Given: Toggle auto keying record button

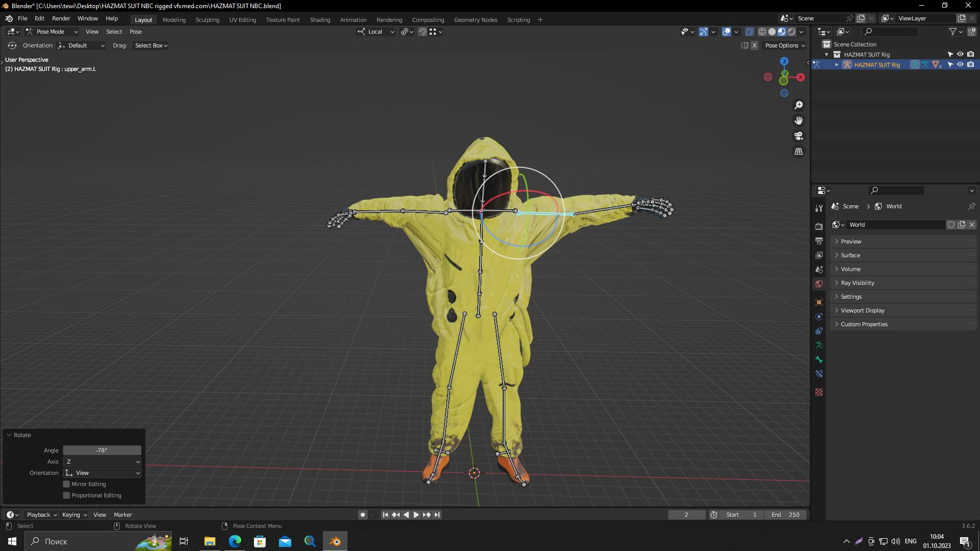Looking at the screenshot, I should tap(363, 515).
